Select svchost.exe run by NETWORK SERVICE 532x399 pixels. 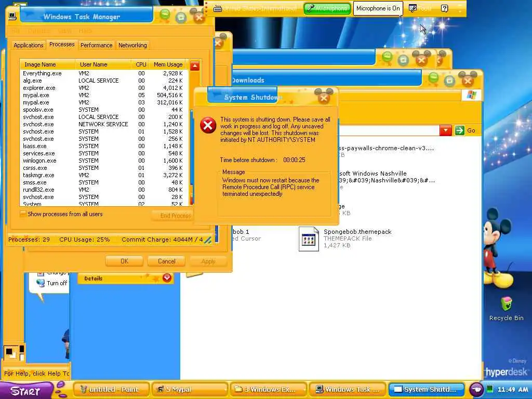[x=103, y=124]
